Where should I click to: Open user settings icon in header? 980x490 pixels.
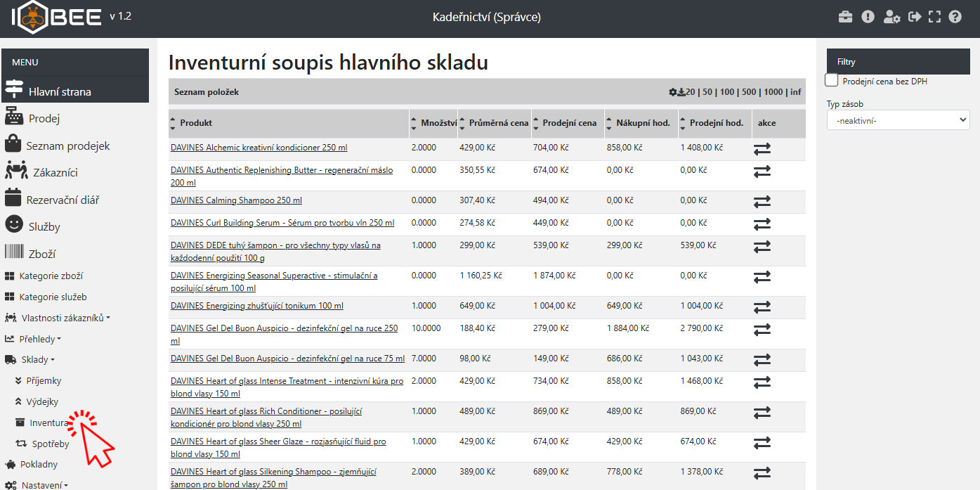892,17
